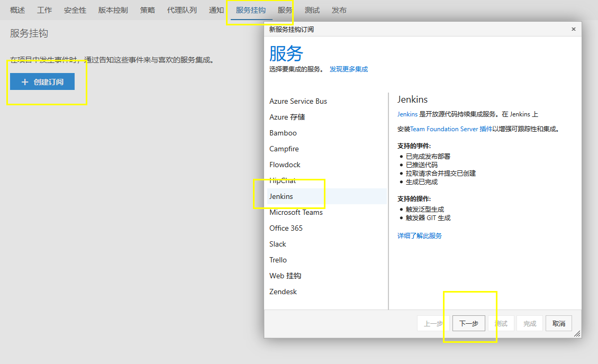Screen dimensions: 598x364
Task: Click the 上一步 button
Action: 433,324
